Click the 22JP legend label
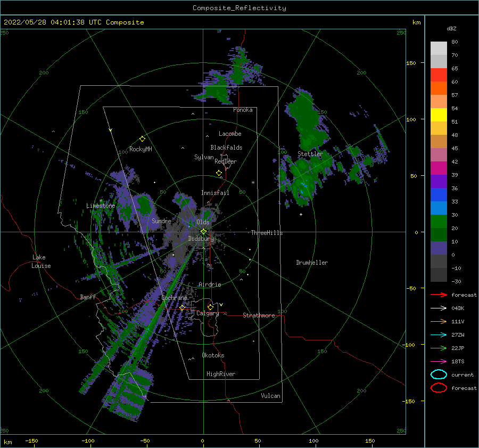Image resolution: width=479 pixels, height=448 pixels. pyautogui.click(x=458, y=348)
